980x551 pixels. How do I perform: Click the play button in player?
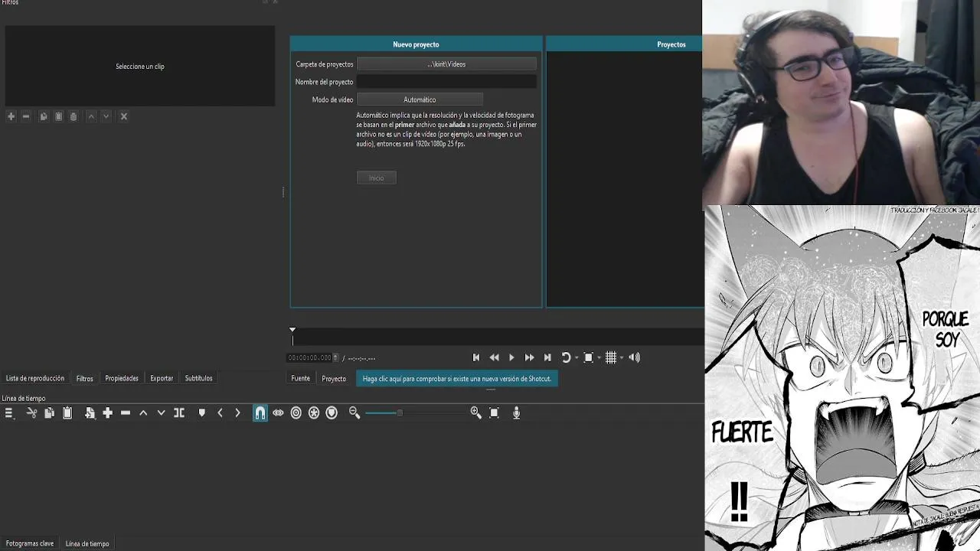[x=511, y=357]
